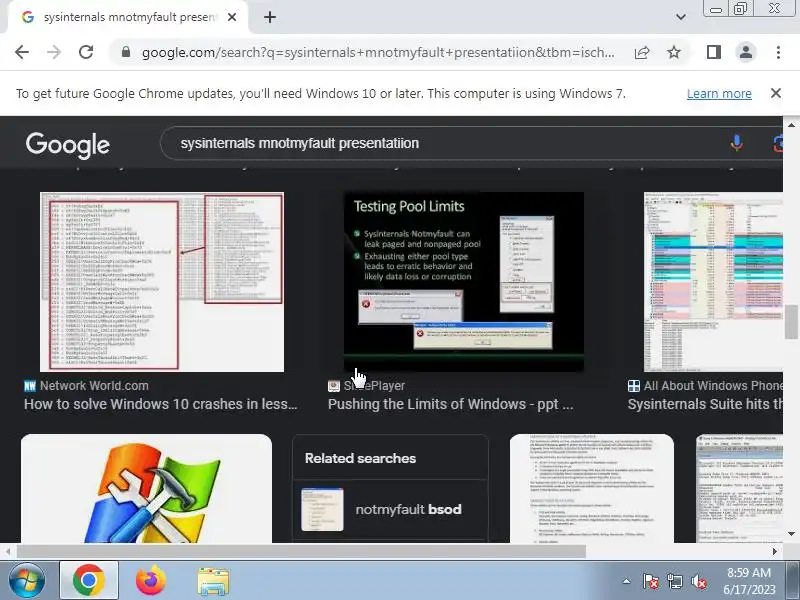Viewport: 800px width, 600px height.
Task: Go back using the browser back arrow
Action: [22, 52]
